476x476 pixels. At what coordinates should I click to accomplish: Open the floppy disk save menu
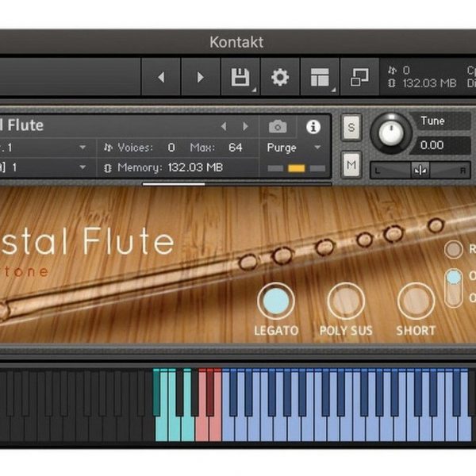coord(240,77)
